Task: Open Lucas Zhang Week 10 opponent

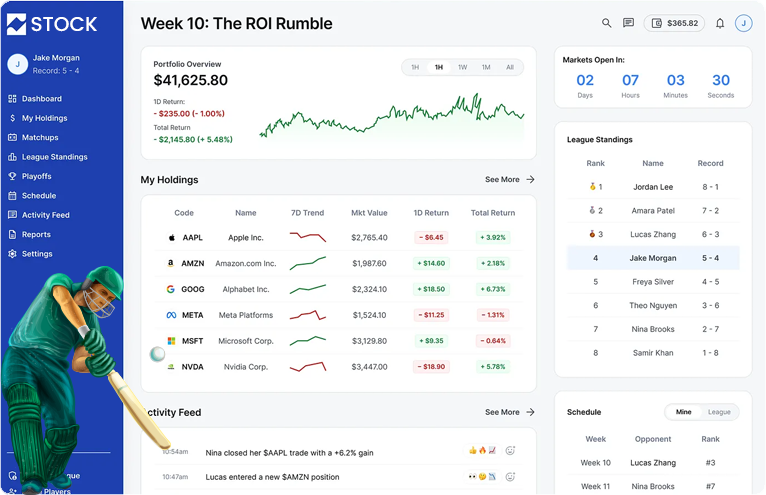Action: point(652,463)
